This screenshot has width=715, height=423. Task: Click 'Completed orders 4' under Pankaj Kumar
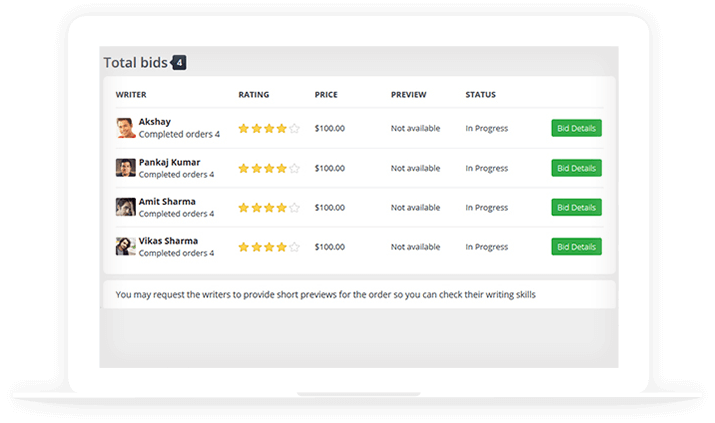[x=176, y=175]
